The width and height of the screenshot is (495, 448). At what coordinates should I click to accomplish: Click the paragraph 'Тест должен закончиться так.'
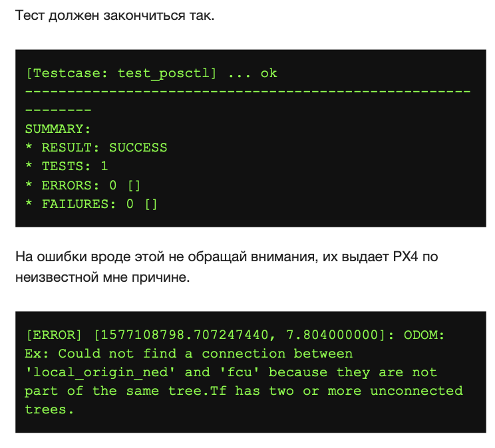114,15
